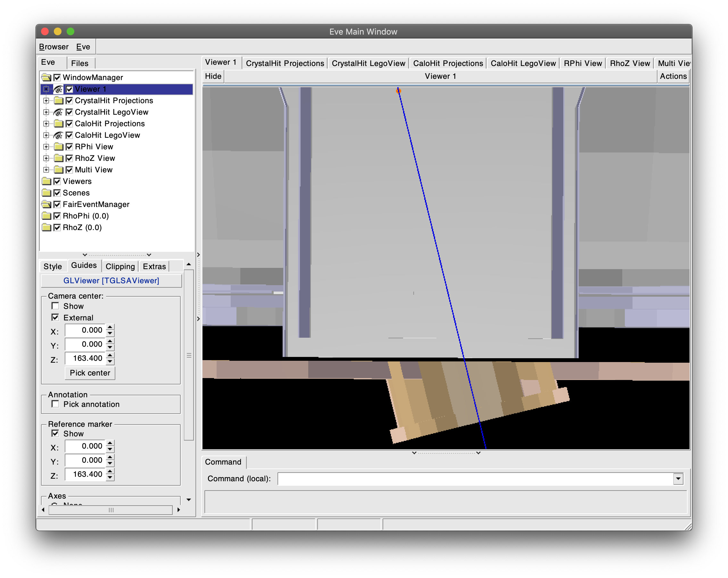Expand the CrystalHit Projections tree node
The image size is (728, 578).
click(x=46, y=101)
